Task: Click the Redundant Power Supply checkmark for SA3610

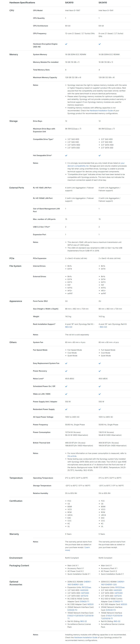Action: 66,409
